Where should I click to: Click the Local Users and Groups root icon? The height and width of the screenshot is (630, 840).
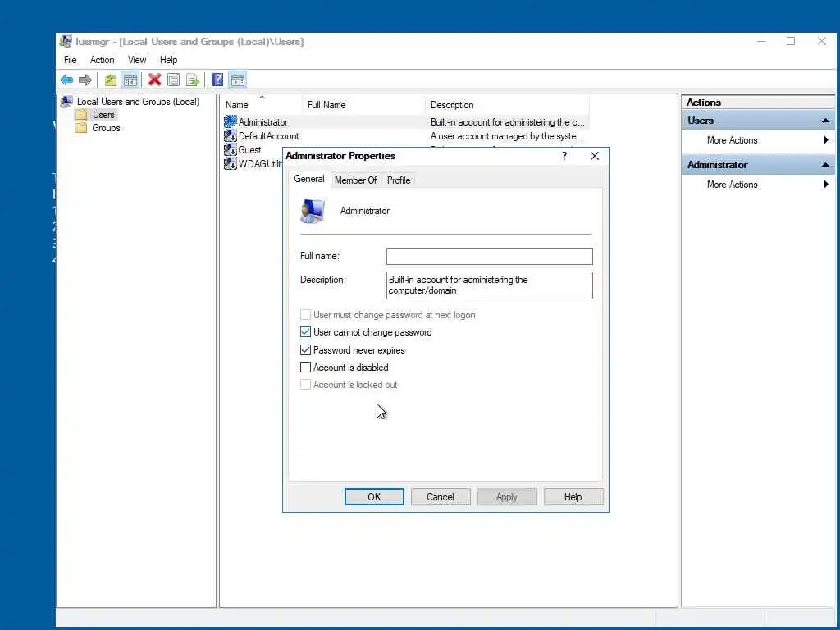(67, 101)
